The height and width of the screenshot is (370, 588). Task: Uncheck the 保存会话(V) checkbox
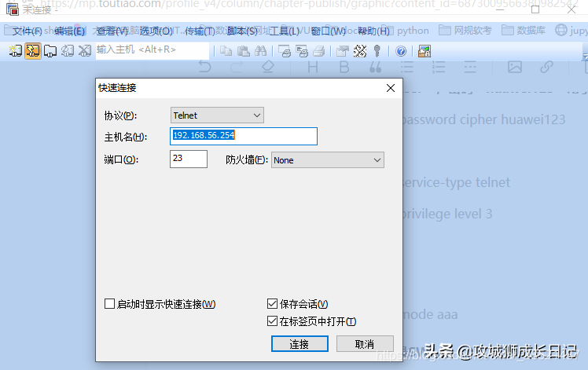272,304
